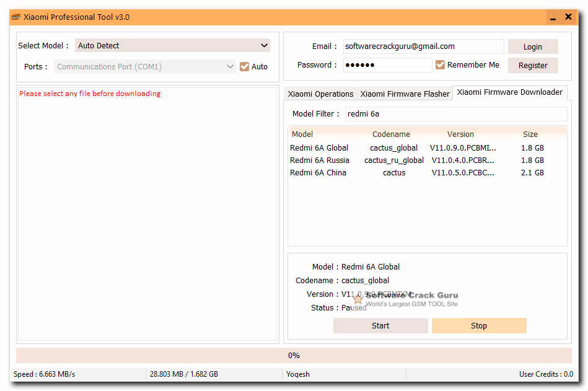Switch to the Xiaomi Firmware Flasher tab
Image resolution: width=588 pixels, height=391 pixels.
[x=405, y=94]
